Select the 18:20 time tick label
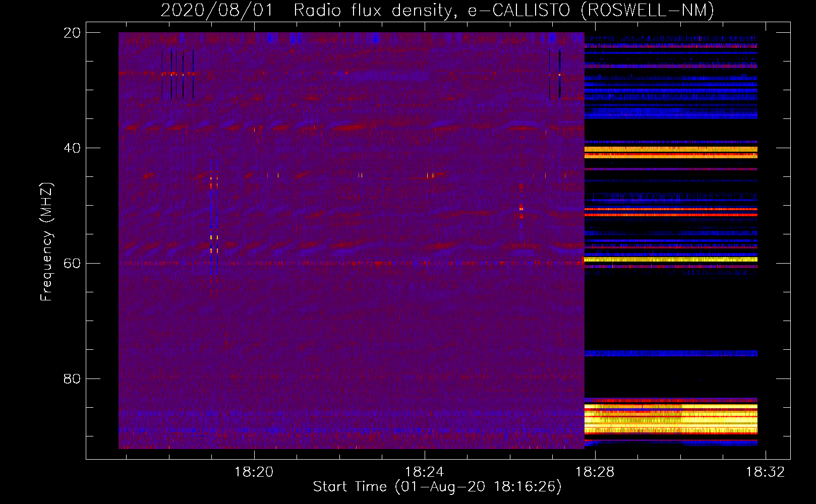The height and width of the screenshot is (504, 816). (x=254, y=472)
